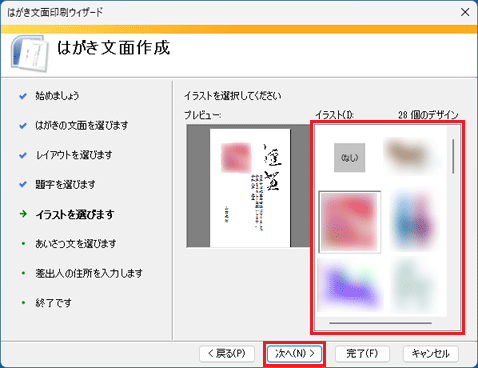Click the vertical scrollbar of illustration list
478x368 pixels.
tap(453, 157)
